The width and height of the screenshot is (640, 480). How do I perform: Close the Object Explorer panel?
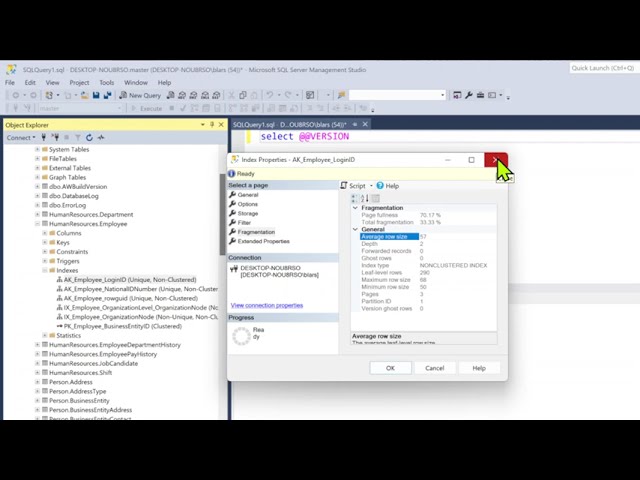(x=221, y=124)
